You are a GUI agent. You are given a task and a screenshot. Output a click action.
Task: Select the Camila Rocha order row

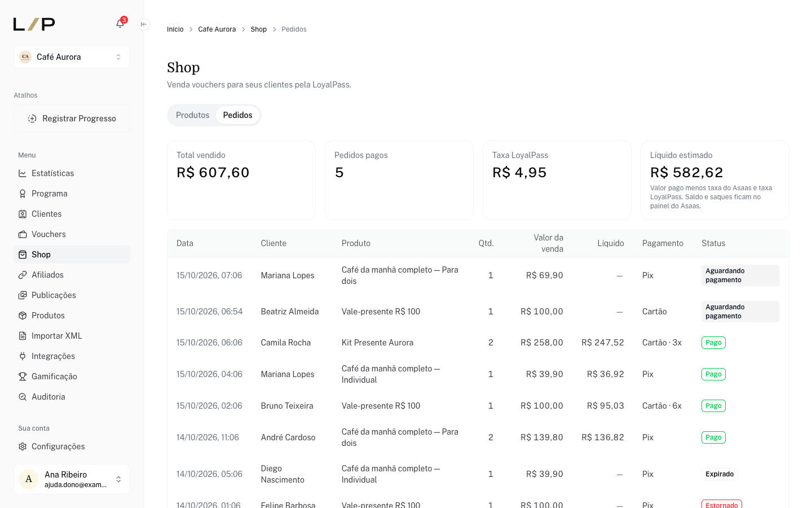pos(478,343)
